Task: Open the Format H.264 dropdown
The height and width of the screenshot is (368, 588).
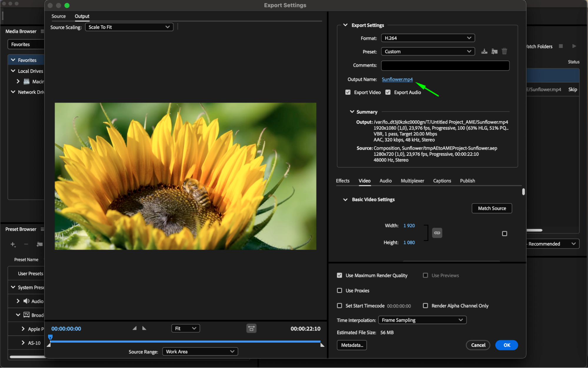Action: pyautogui.click(x=428, y=38)
